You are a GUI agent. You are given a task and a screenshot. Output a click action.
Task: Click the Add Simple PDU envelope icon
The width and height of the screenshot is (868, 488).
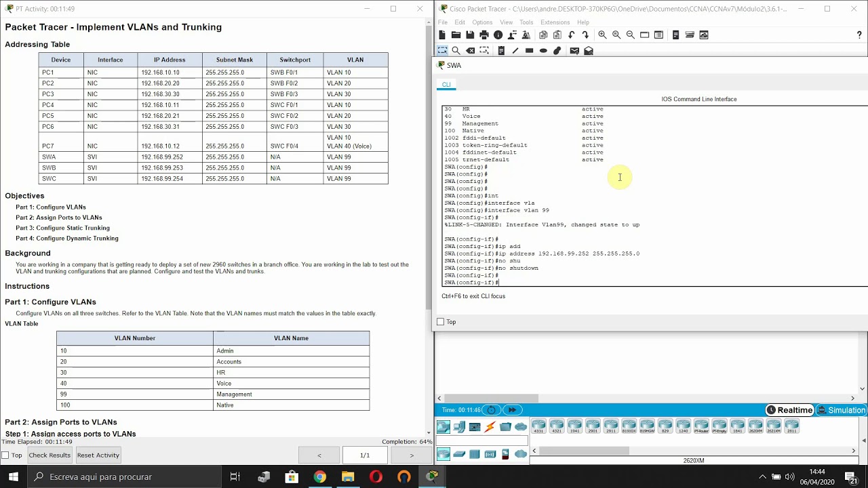(x=574, y=51)
